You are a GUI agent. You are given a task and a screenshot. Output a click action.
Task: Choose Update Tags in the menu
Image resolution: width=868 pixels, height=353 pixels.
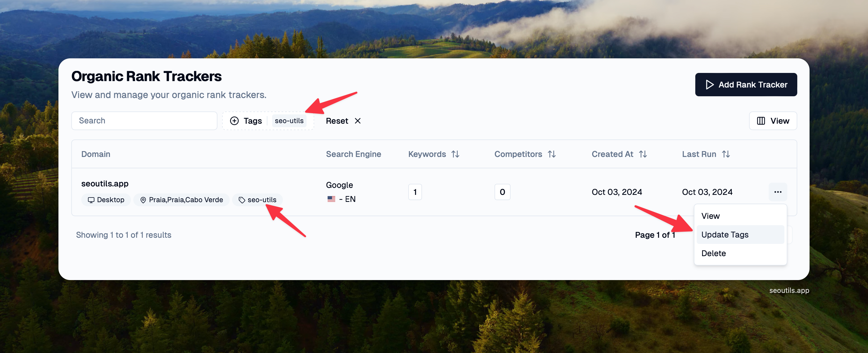tap(725, 235)
